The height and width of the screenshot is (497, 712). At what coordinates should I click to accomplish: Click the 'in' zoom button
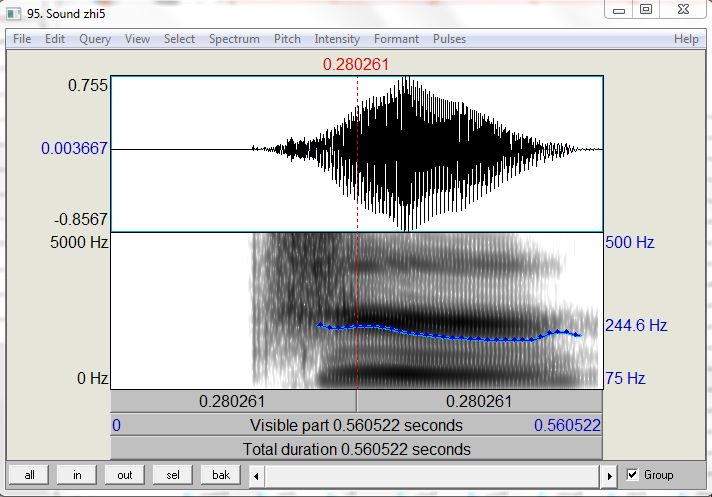click(77, 475)
